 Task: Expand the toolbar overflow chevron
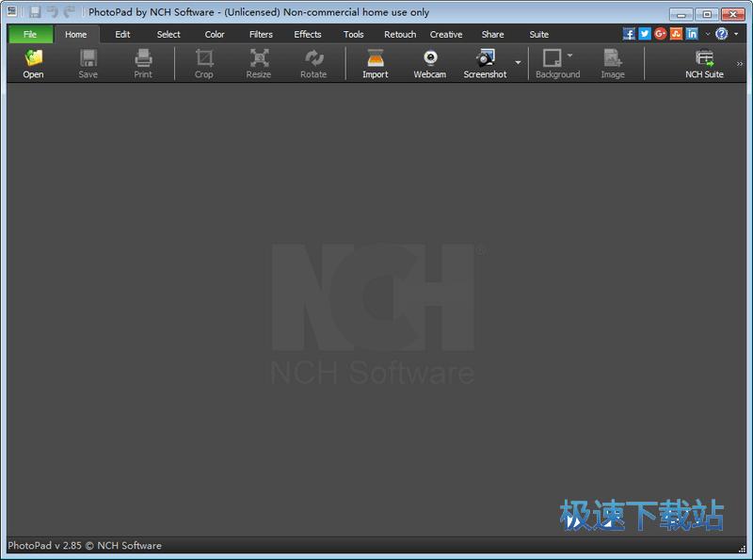tap(740, 64)
